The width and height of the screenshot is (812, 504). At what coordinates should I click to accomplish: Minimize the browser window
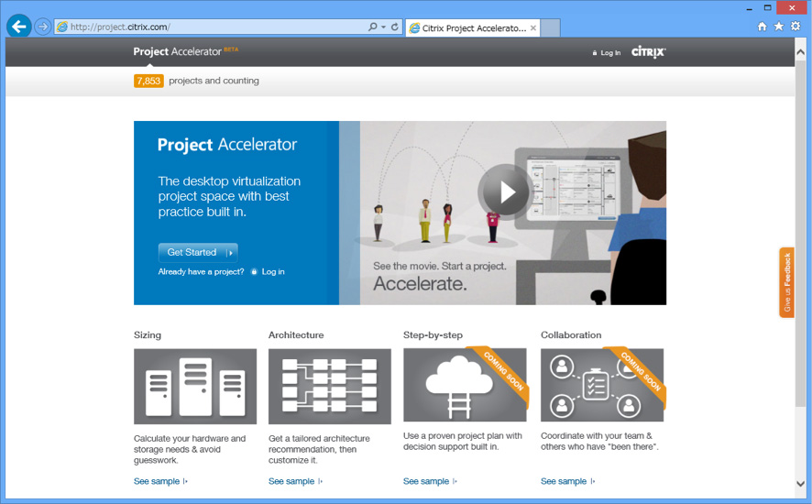(x=750, y=8)
